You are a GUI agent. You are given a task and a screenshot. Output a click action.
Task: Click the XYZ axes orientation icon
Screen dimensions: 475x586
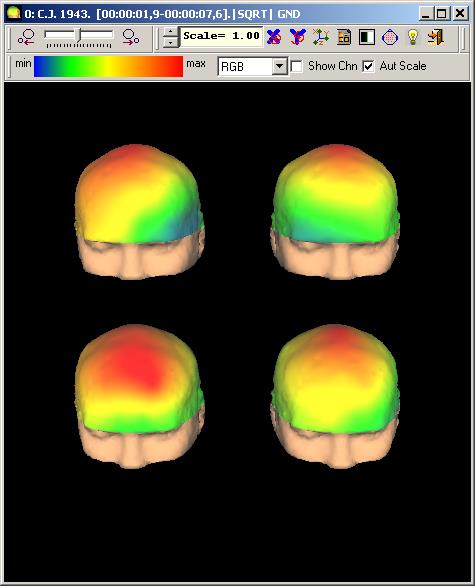point(321,37)
